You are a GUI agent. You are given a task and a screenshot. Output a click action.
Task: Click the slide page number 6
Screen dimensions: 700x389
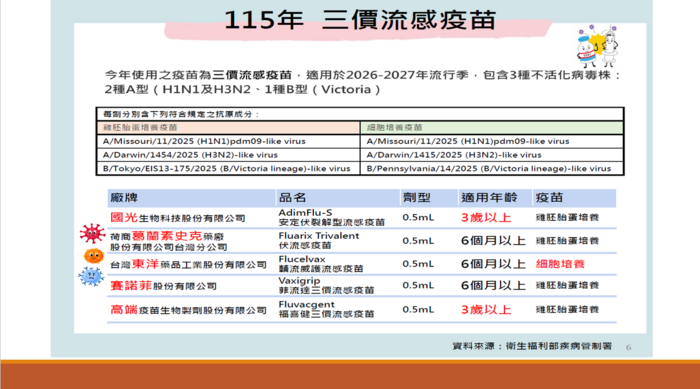pos(629,347)
